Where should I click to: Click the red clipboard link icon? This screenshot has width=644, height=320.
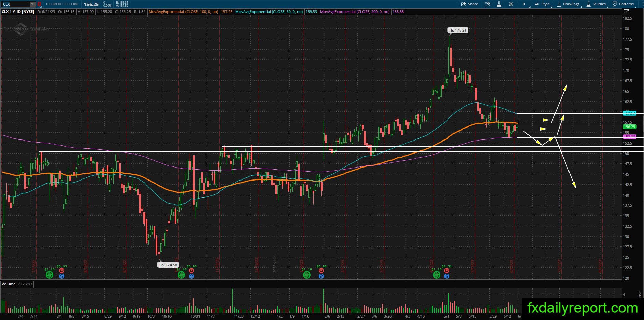tap(39, 4)
